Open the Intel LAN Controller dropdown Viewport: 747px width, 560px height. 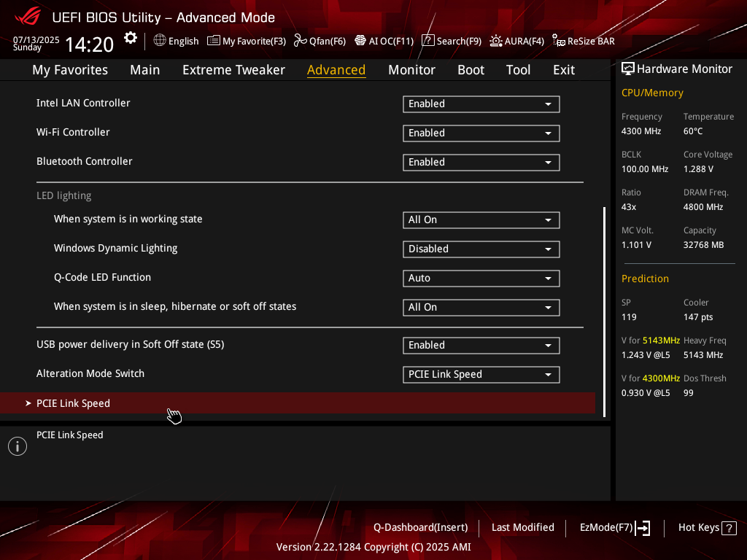tap(481, 104)
